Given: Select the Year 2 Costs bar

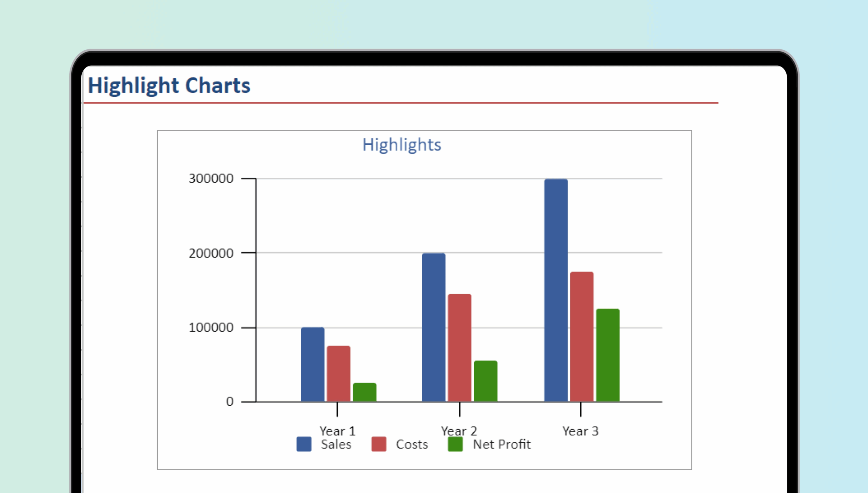Looking at the screenshot, I should [459, 348].
